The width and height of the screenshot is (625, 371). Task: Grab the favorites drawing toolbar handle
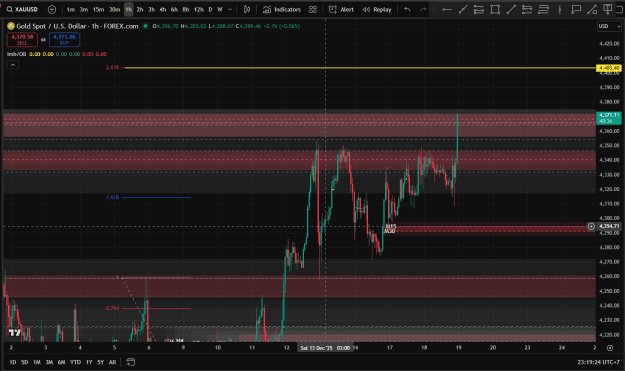point(434,9)
